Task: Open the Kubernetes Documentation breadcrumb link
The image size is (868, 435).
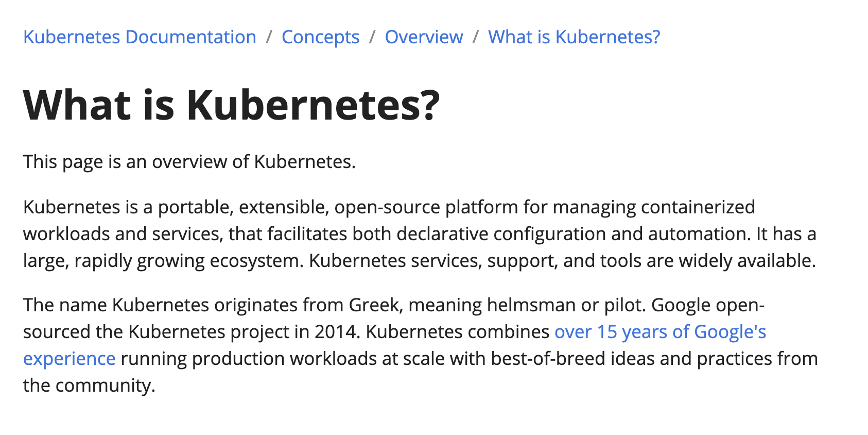Action: [x=140, y=37]
